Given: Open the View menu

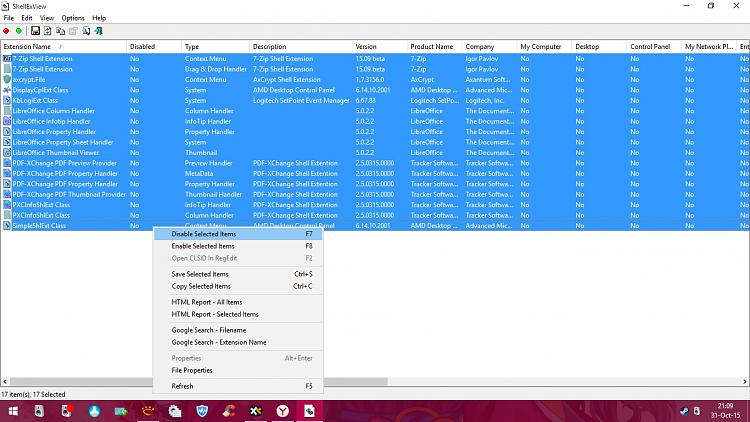Looking at the screenshot, I should (47, 18).
